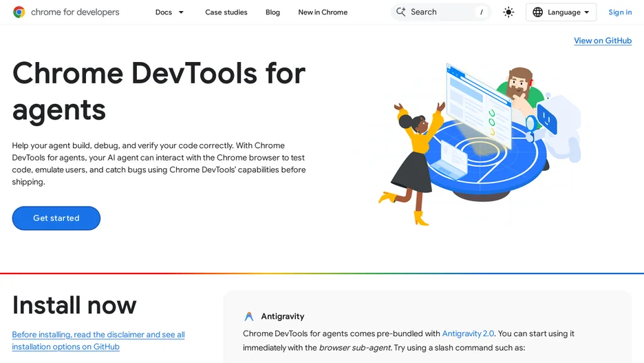Click the Language dropdown arrow
Screen dimensions: 644x363
[586, 12]
